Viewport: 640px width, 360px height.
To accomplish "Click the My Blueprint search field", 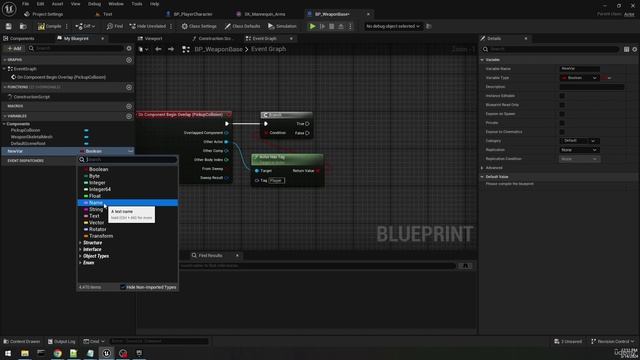I will (78, 48).
